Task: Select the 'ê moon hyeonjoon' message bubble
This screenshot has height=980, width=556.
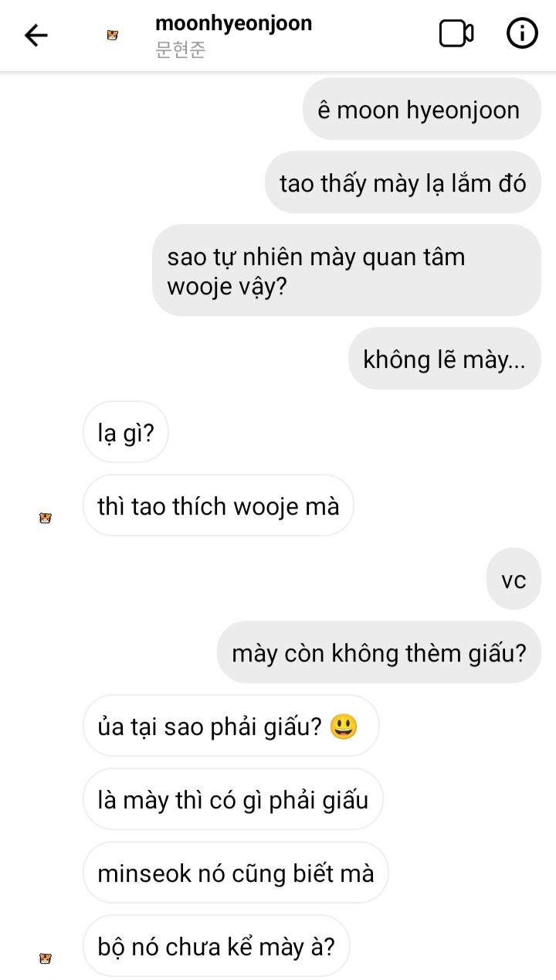Action: pos(422,110)
